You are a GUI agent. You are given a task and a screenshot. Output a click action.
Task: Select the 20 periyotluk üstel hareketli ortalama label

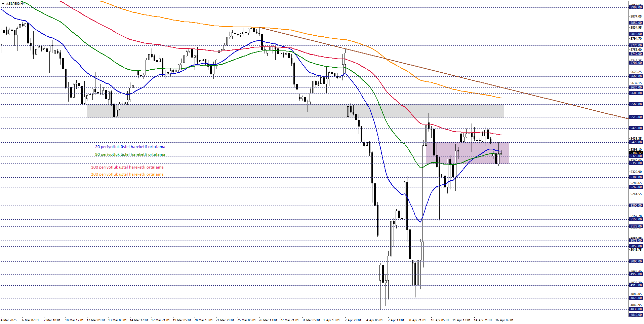130,147
